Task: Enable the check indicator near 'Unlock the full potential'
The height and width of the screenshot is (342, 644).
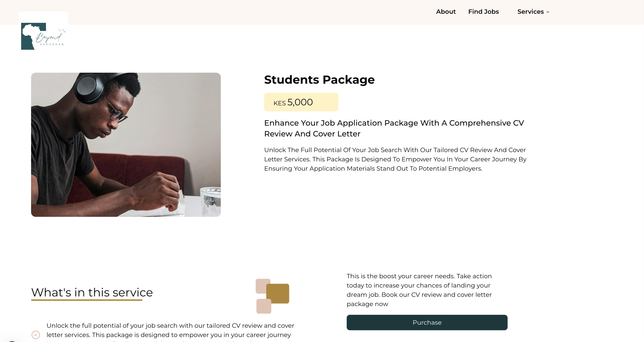Action: [36, 334]
